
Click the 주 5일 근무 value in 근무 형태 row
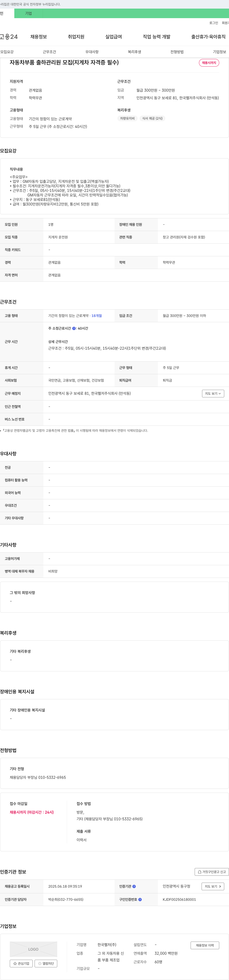[x=171, y=368]
